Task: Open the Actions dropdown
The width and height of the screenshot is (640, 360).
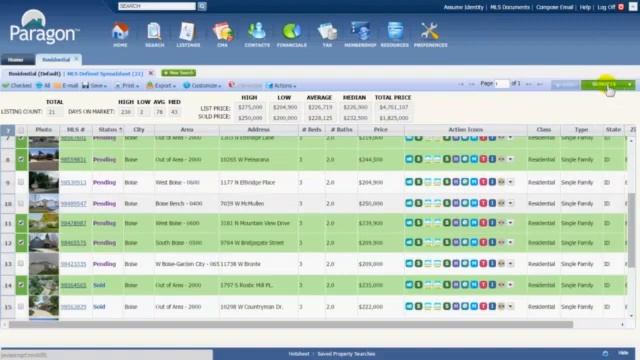Action: tap(281, 86)
